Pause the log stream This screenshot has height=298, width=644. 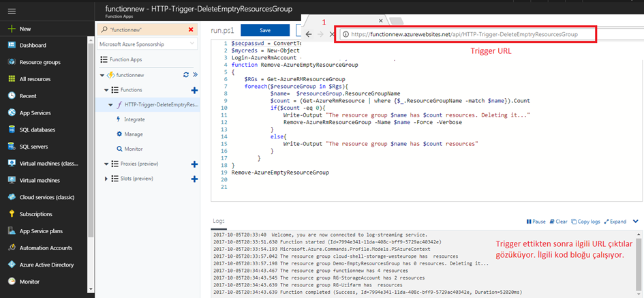pos(536,222)
